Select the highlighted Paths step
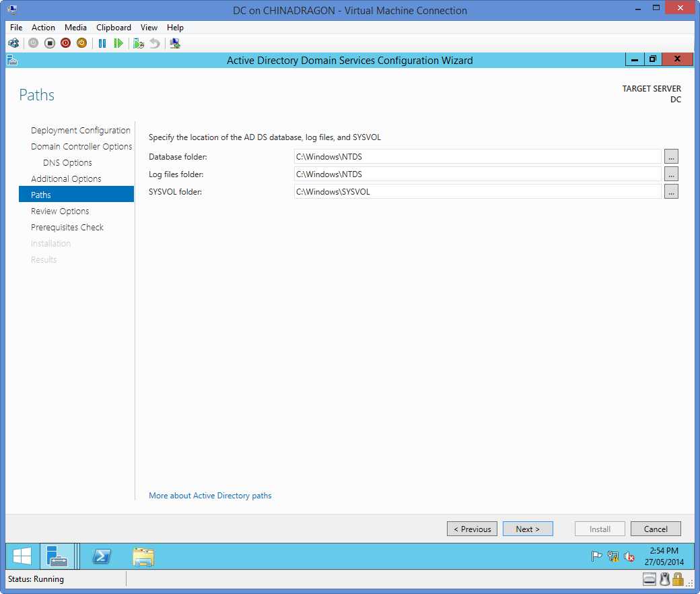This screenshot has height=594, width=700. pos(76,194)
